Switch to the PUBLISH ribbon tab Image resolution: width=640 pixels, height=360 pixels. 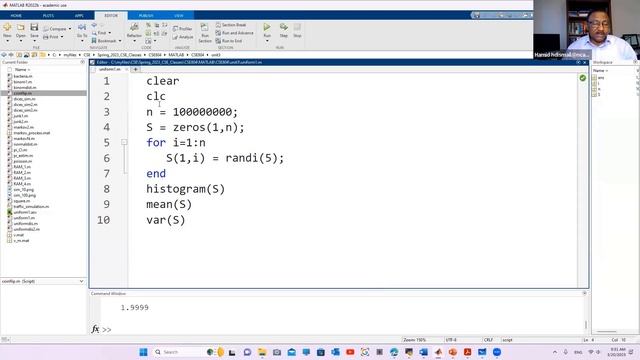(146, 16)
